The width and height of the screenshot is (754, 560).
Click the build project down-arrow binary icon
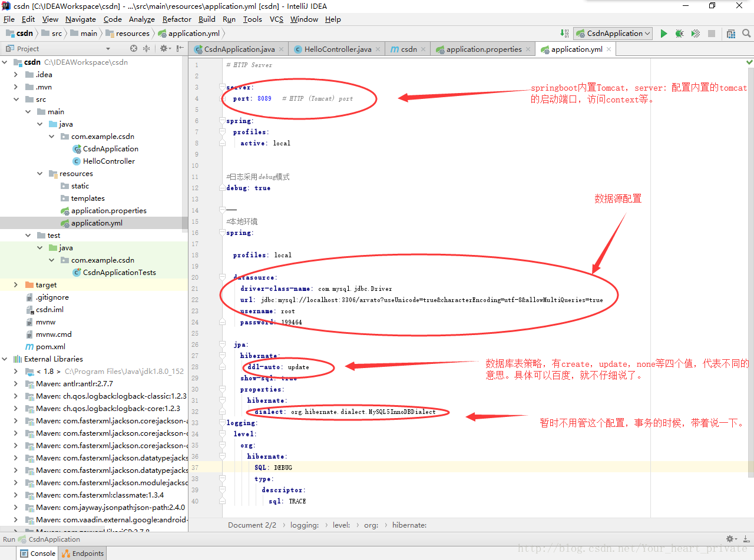click(565, 34)
